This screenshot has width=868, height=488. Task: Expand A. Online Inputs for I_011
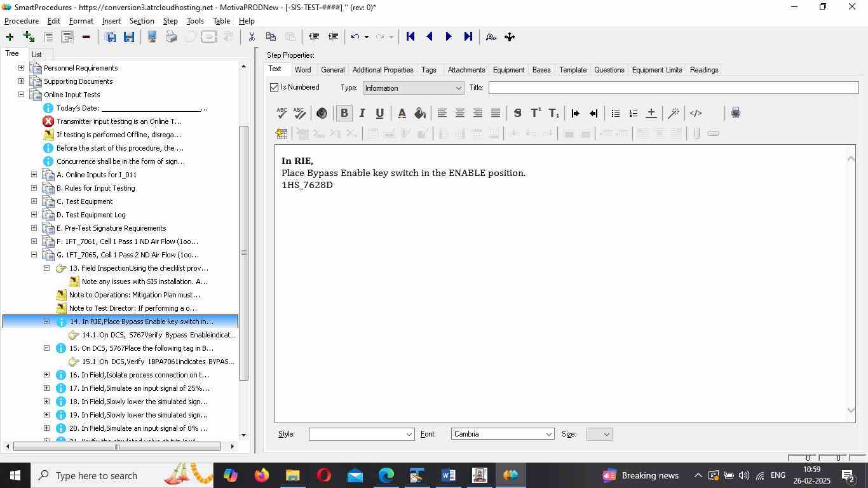point(34,175)
